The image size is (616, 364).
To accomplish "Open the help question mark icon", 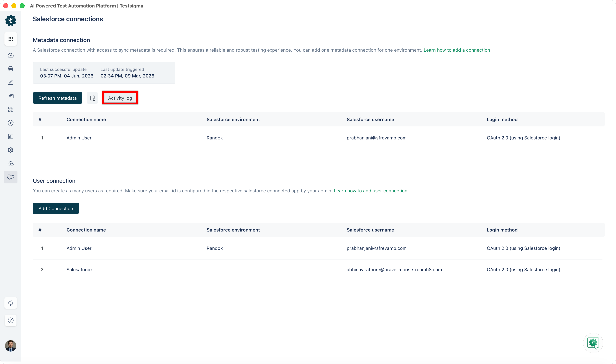I will pos(11,320).
